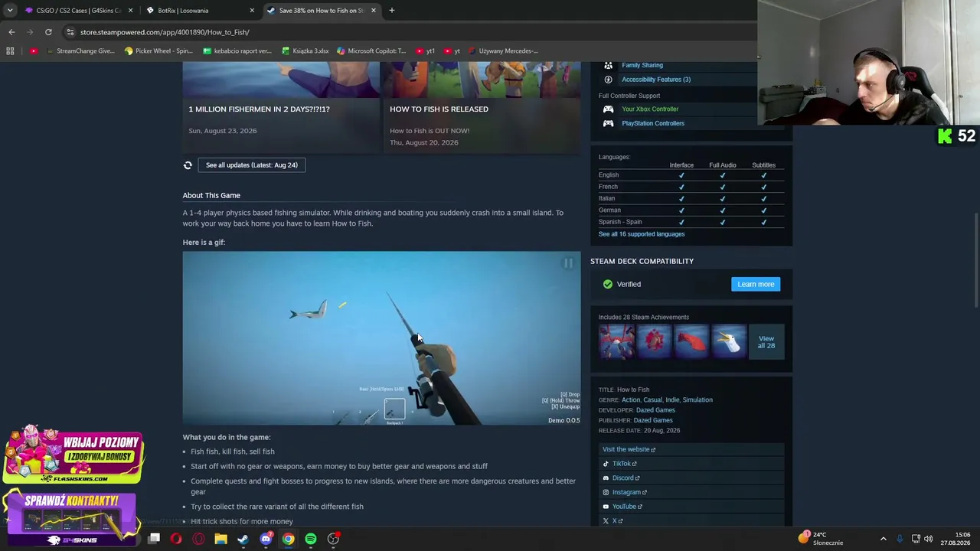Switch to the BotRix Losowania tab

(200, 11)
